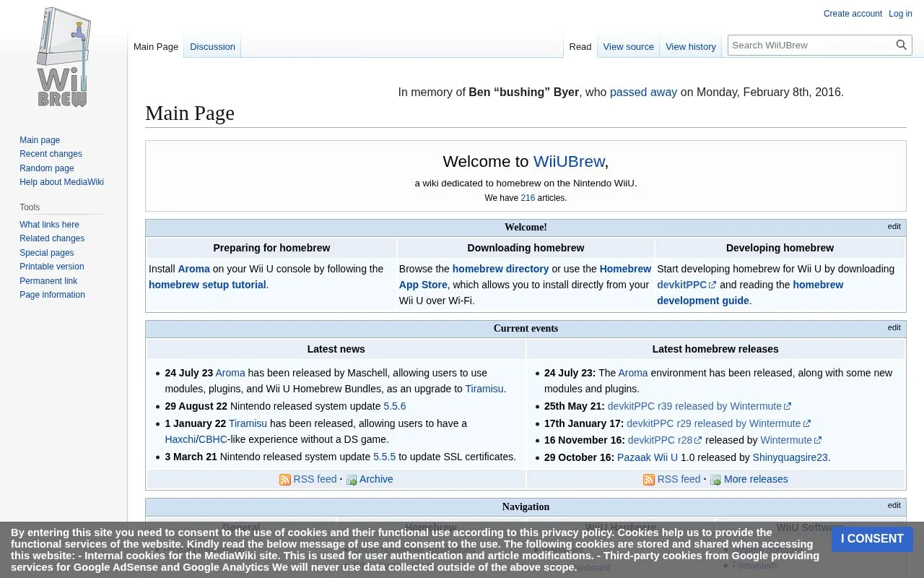Click external link icon beside devkitPPC in Developing homebrew
Viewport: 924px width, 578px height.
(x=712, y=285)
